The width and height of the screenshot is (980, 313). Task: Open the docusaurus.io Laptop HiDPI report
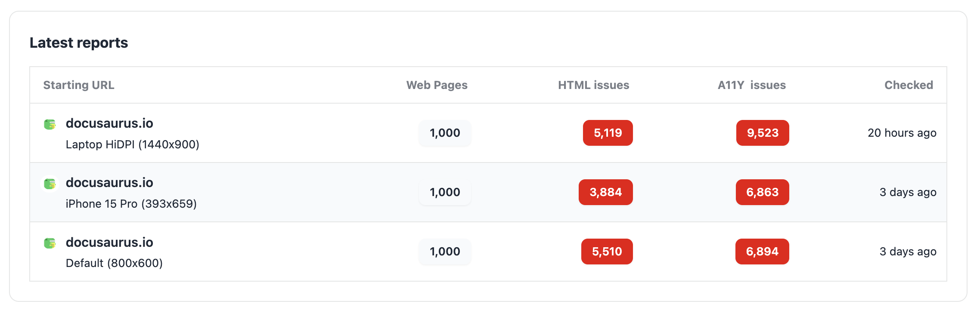(109, 123)
